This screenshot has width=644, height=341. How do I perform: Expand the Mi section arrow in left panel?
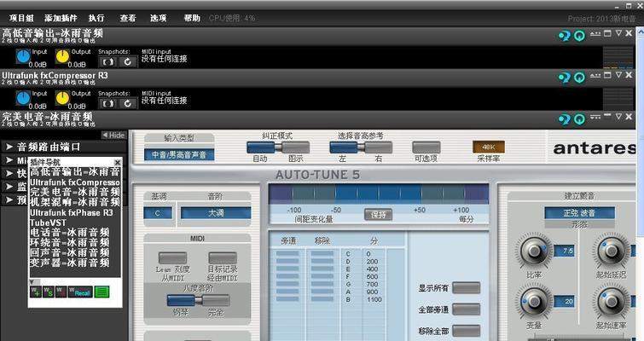coord(9,160)
